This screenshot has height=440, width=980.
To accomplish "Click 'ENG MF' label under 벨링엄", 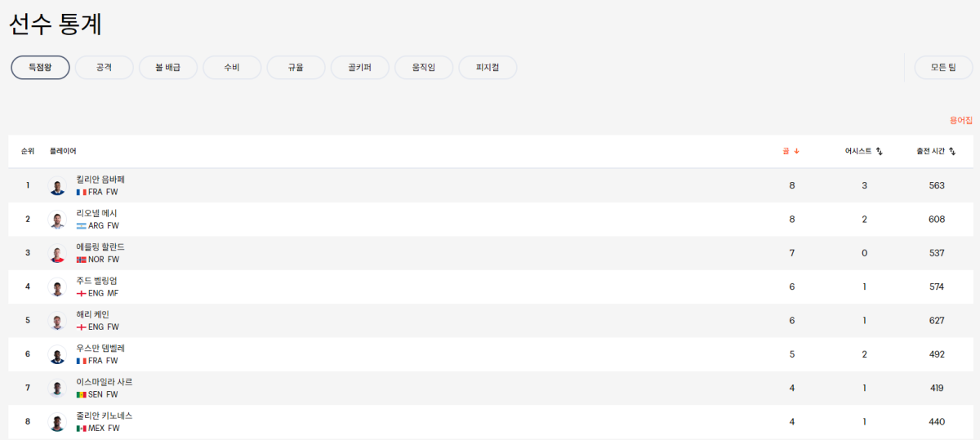I will pyautogui.click(x=104, y=294).
